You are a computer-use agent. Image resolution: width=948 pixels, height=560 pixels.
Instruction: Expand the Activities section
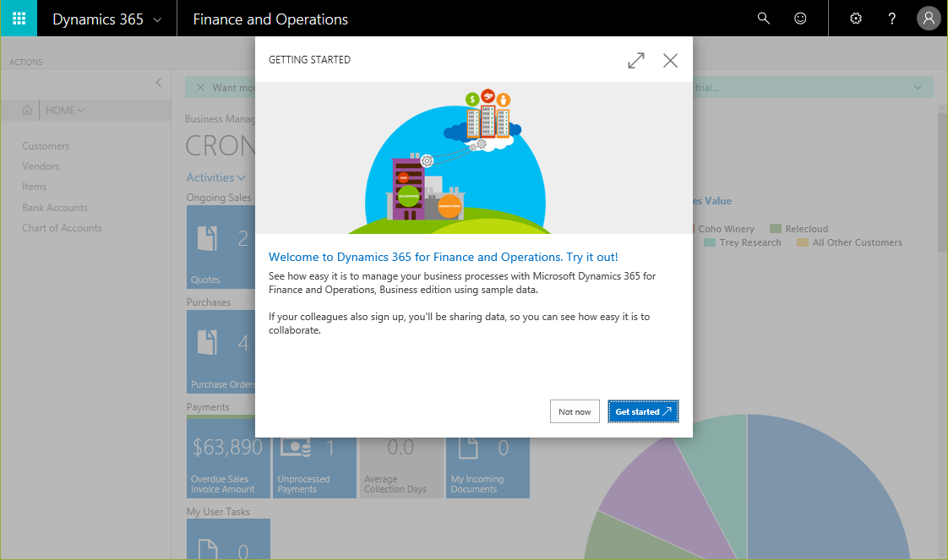[215, 177]
